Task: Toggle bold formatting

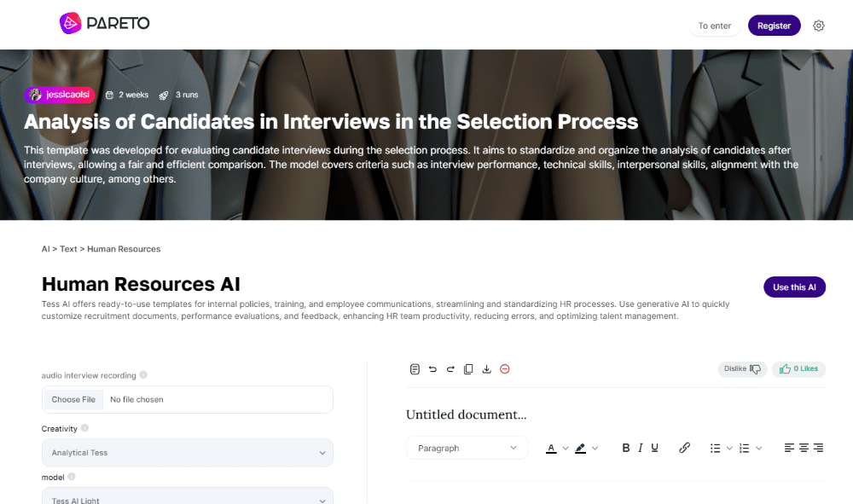Action: pyautogui.click(x=625, y=448)
